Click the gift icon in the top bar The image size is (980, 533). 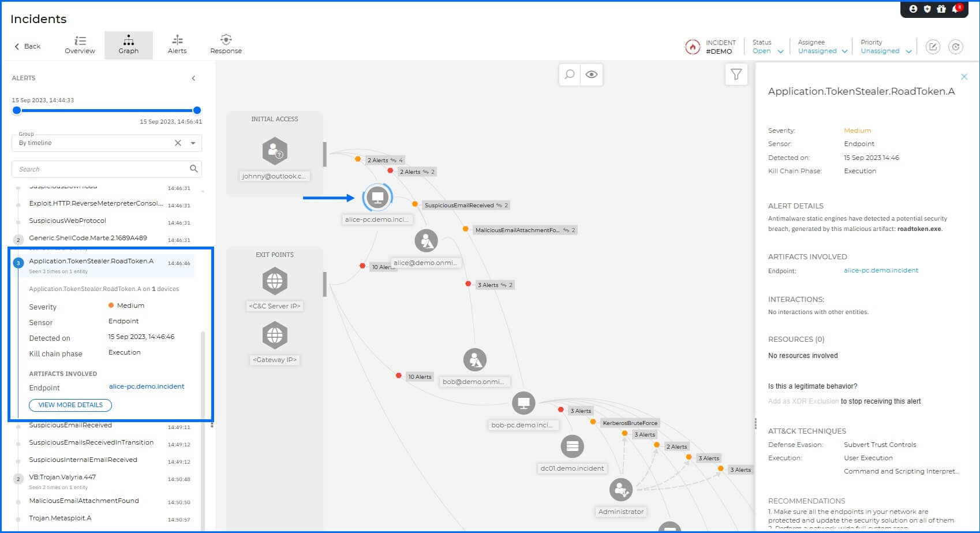coord(940,9)
